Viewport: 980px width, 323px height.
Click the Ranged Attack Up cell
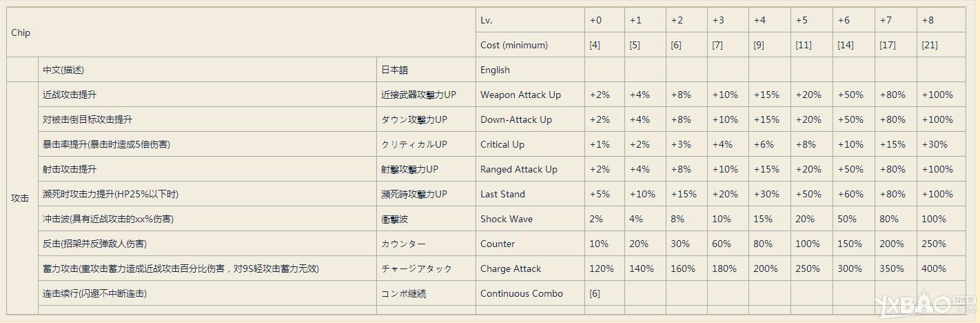530,169
